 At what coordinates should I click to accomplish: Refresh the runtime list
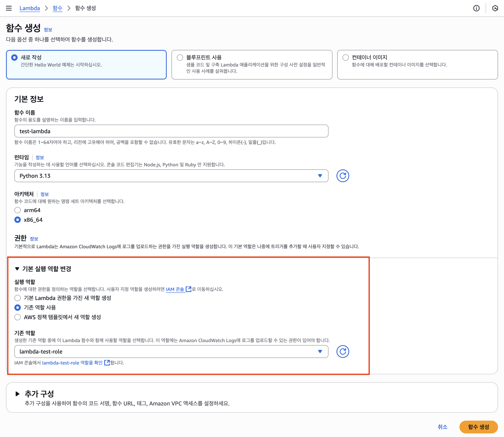click(x=343, y=176)
